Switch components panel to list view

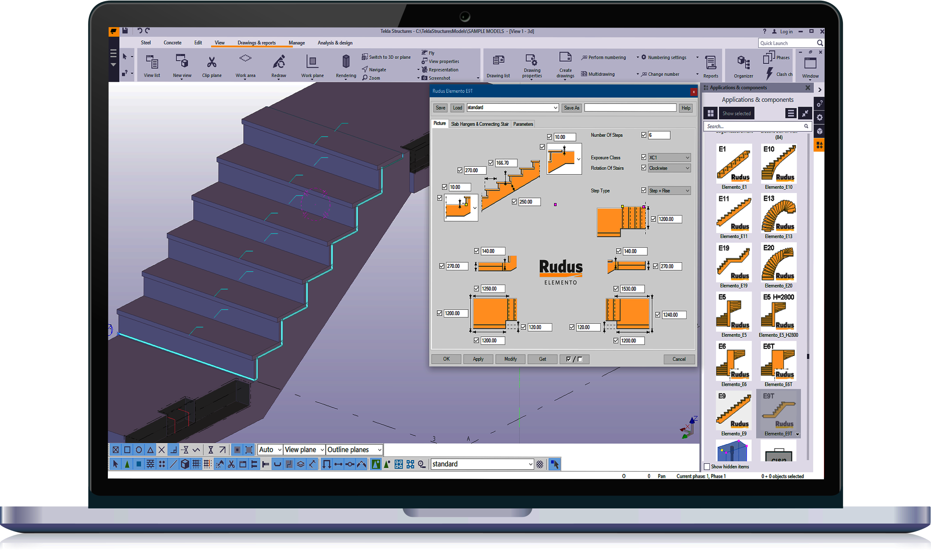[x=791, y=113]
